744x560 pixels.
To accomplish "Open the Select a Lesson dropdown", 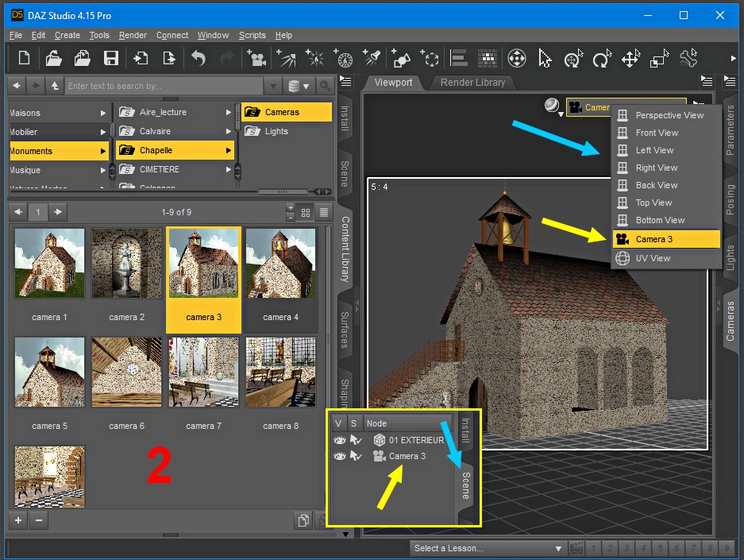I will click(488, 548).
